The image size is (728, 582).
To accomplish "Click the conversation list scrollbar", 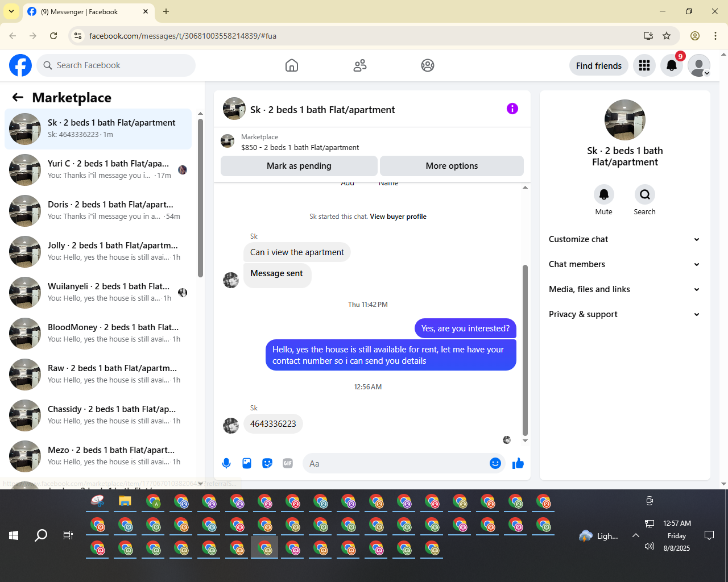I will coord(200,198).
